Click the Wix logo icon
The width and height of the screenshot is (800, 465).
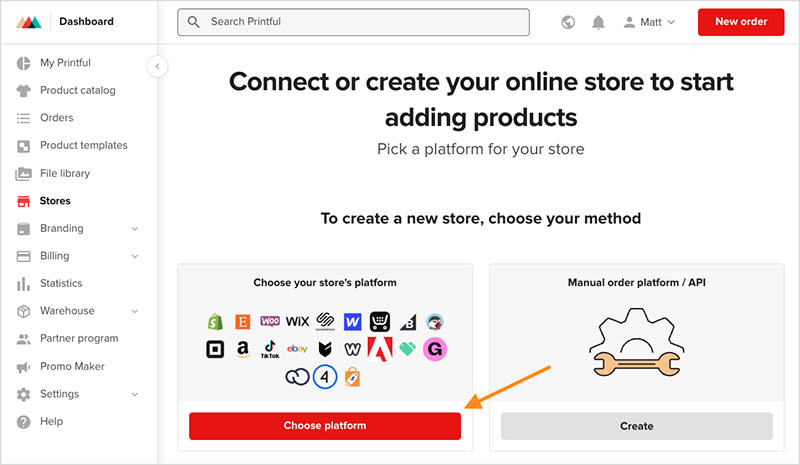[x=297, y=322]
